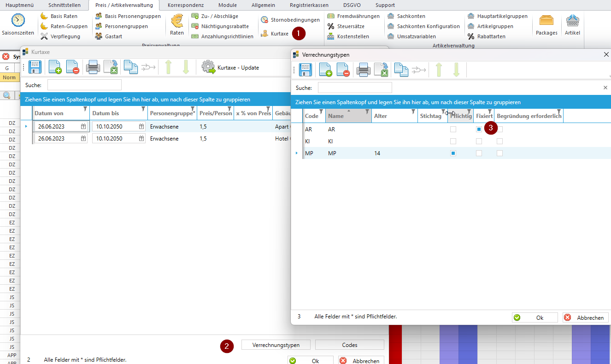Toggle Pflichtig checkbox for MP row
The width and height of the screenshot is (611, 364).
click(453, 153)
